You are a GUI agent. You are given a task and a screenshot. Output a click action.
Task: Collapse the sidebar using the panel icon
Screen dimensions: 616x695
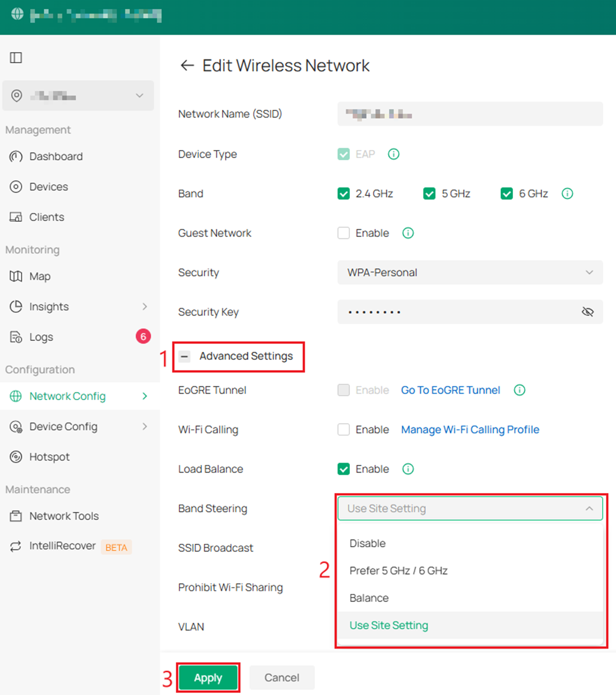16,58
